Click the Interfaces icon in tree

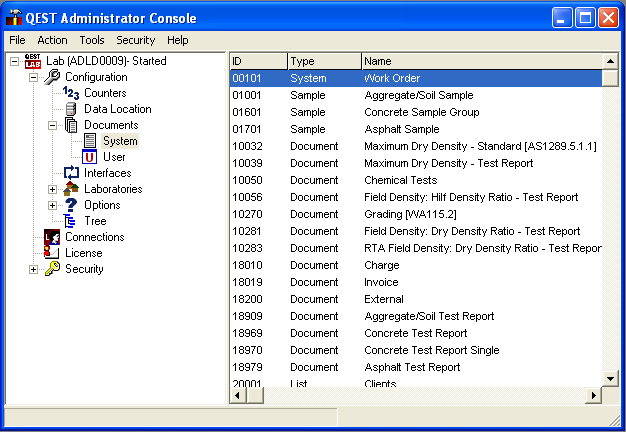71,173
